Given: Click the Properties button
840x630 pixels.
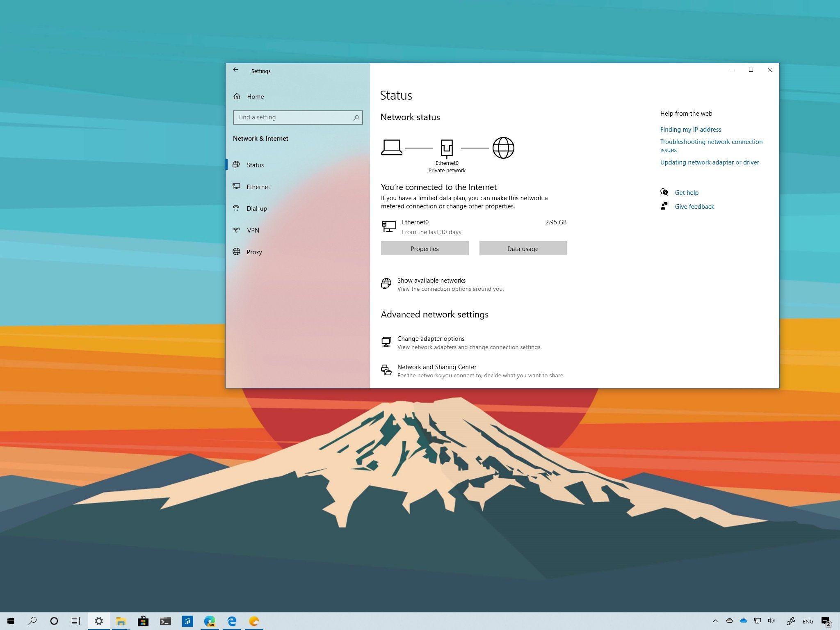Looking at the screenshot, I should click(x=425, y=249).
